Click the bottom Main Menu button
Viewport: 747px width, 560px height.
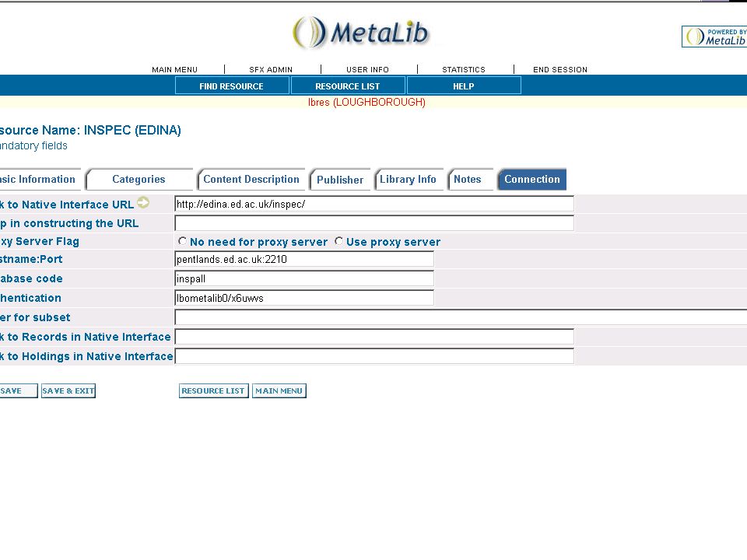(x=279, y=391)
